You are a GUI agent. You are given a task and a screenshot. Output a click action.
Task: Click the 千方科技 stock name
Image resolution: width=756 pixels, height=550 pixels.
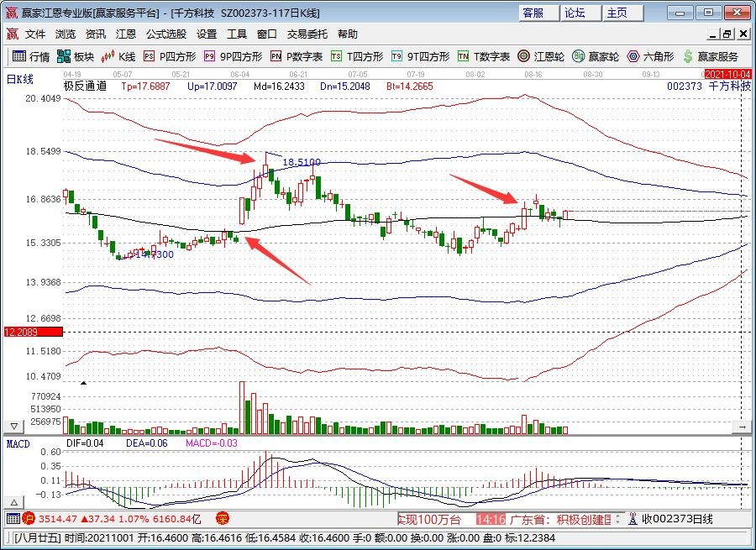(x=729, y=86)
